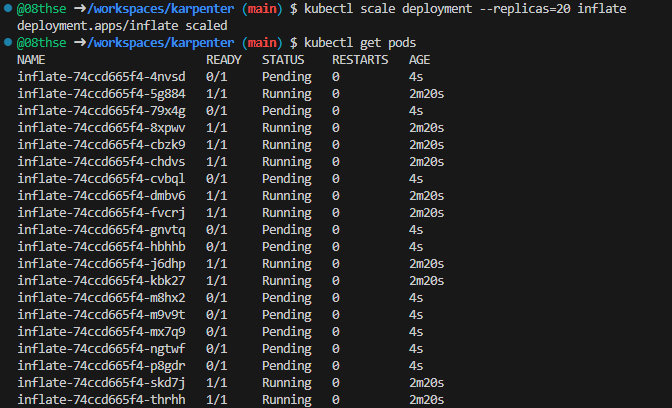Click pod name inflate-74ccd665f4-thrhh
This screenshot has width=672, height=408.
point(101,400)
